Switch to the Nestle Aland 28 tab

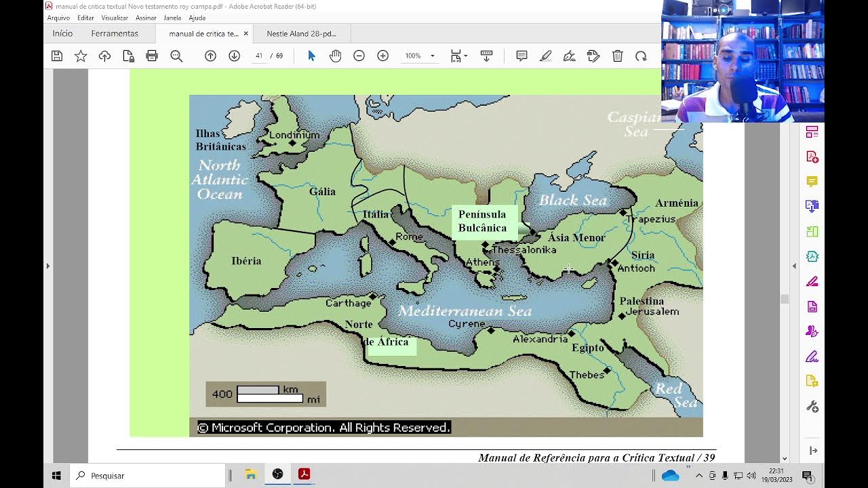pos(301,33)
